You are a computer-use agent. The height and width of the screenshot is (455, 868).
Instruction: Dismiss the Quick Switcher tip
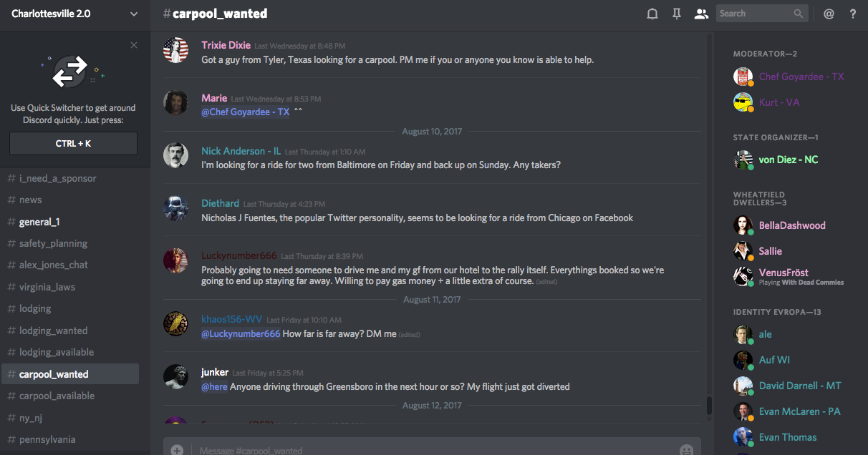coord(134,45)
